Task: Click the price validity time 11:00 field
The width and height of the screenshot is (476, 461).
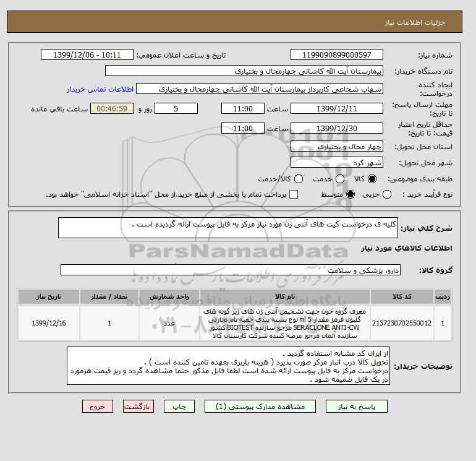Action: (243, 128)
